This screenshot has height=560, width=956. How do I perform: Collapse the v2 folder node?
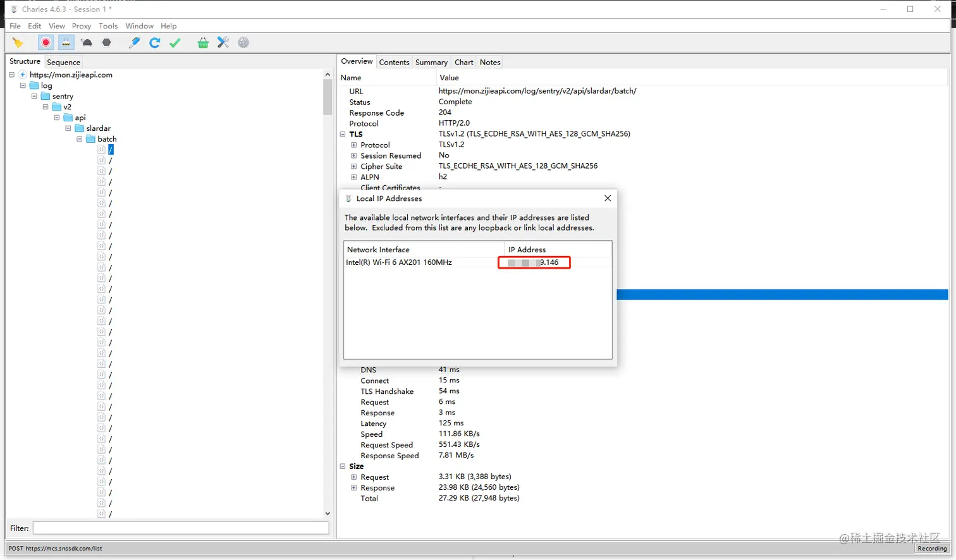46,107
